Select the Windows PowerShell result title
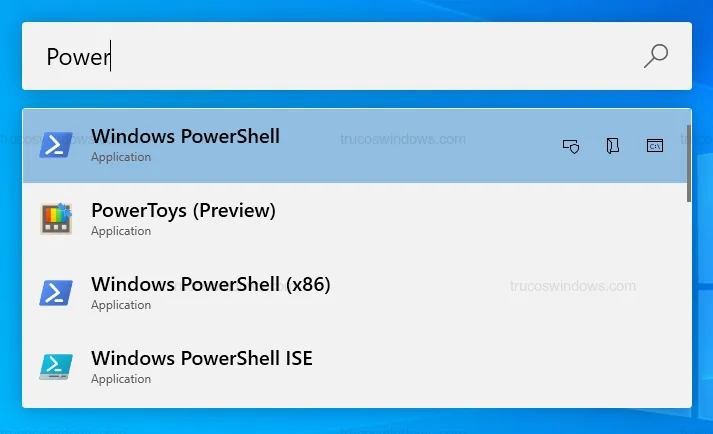The width and height of the screenshot is (713, 434). 185,136
